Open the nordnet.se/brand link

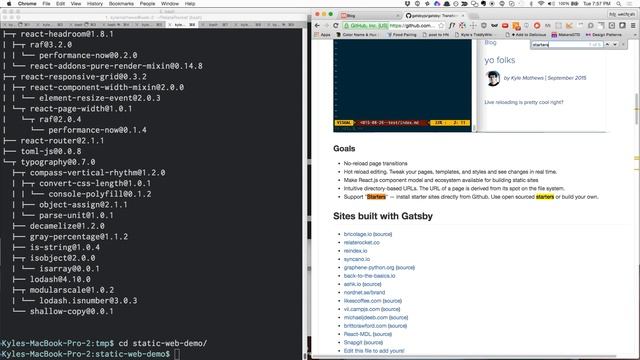tap(364, 292)
